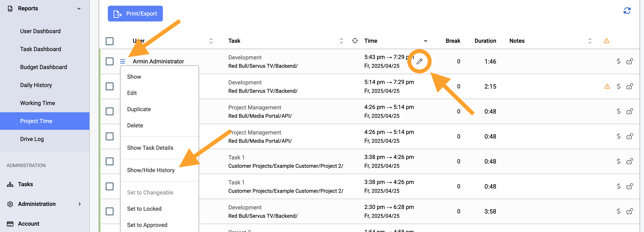The width and height of the screenshot is (644, 232).
Task: Click the Administration gear icon in sidebar
Action: tap(10, 204)
